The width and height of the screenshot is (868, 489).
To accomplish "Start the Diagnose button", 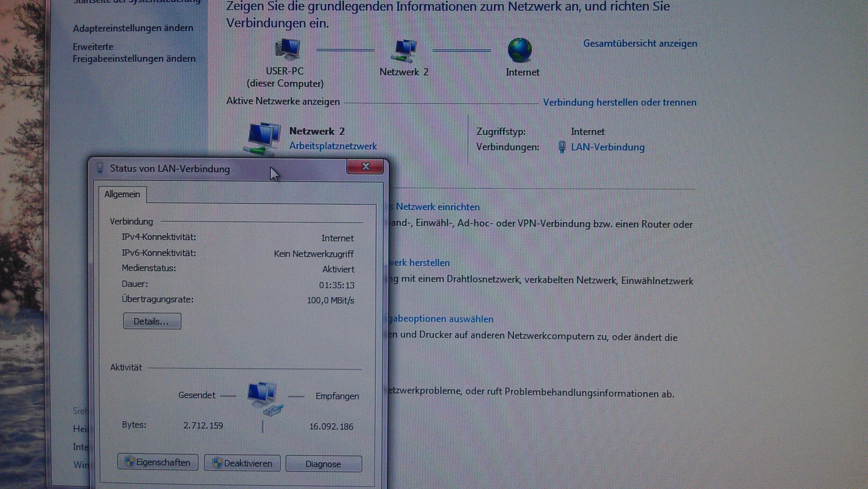I will (x=324, y=464).
